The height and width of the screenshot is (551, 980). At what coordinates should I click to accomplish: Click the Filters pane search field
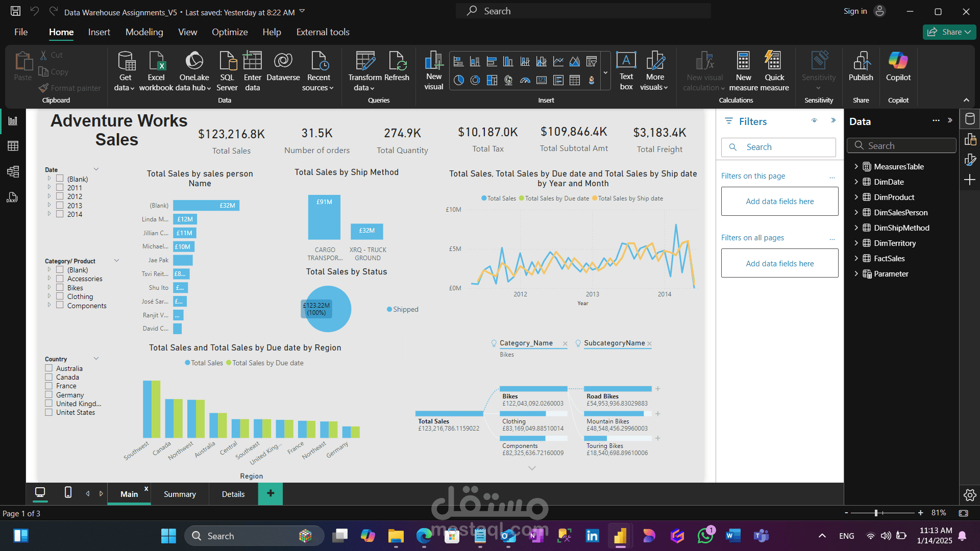click(778, 147)
